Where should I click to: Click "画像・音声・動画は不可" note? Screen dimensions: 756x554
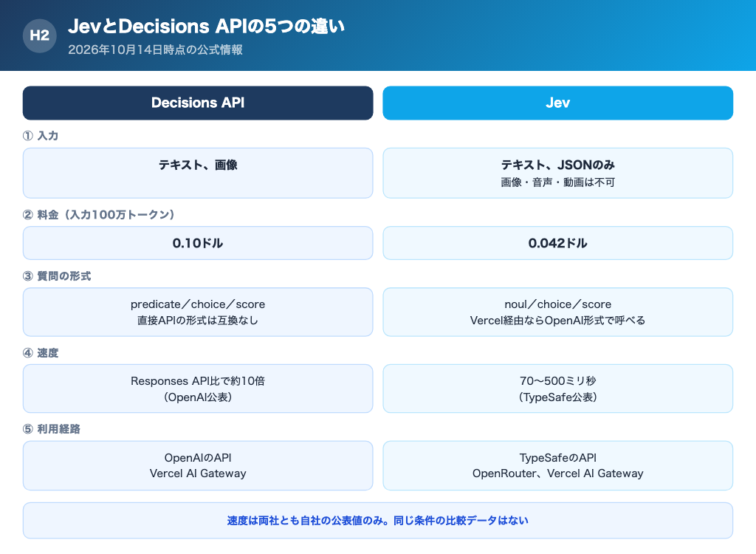click(x=558, y=182)
